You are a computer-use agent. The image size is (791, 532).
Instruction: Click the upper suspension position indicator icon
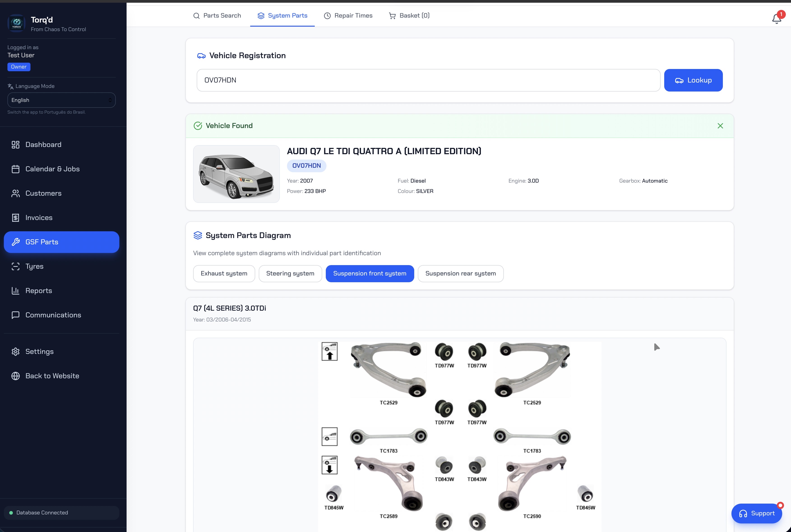point(329,351)
